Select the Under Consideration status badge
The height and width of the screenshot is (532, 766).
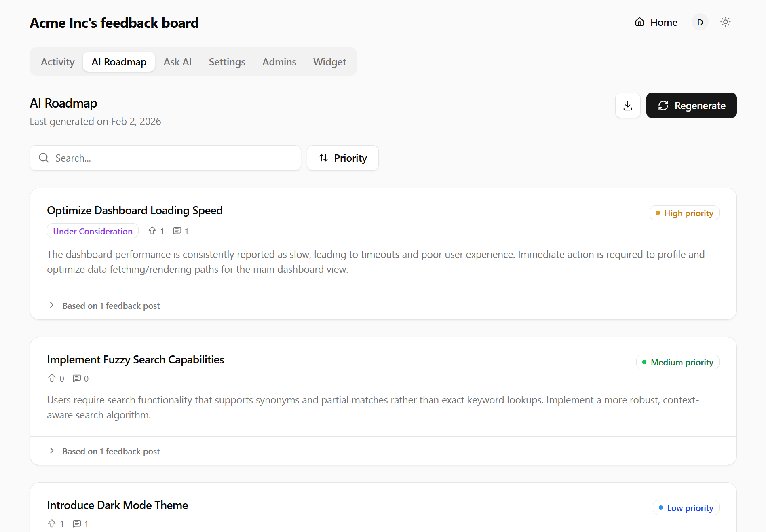93,231
